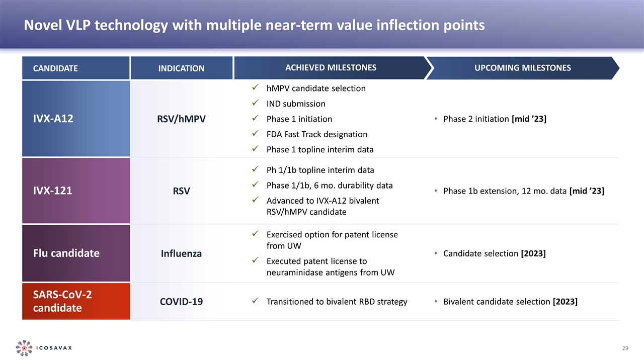
Task: Click the RSV/hMPV indication cell
Action: click(x=182, y=119)
